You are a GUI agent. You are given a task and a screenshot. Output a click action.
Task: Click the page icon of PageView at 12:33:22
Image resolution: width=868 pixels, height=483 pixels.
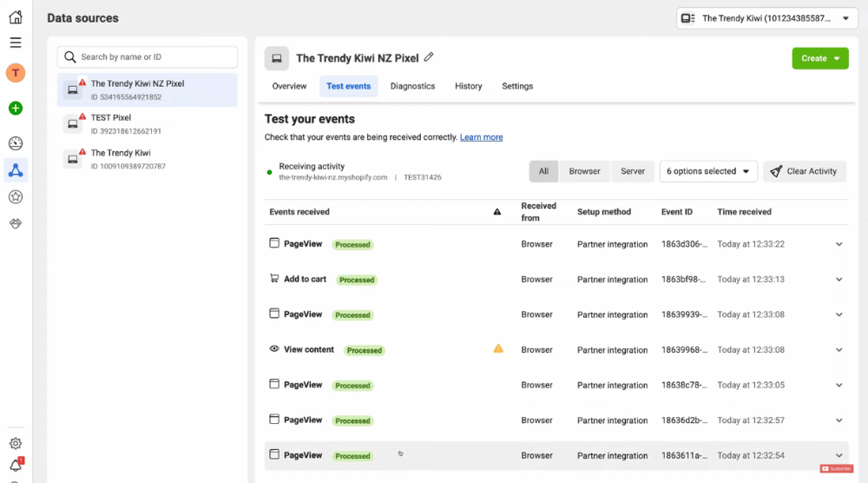[274, 243]
